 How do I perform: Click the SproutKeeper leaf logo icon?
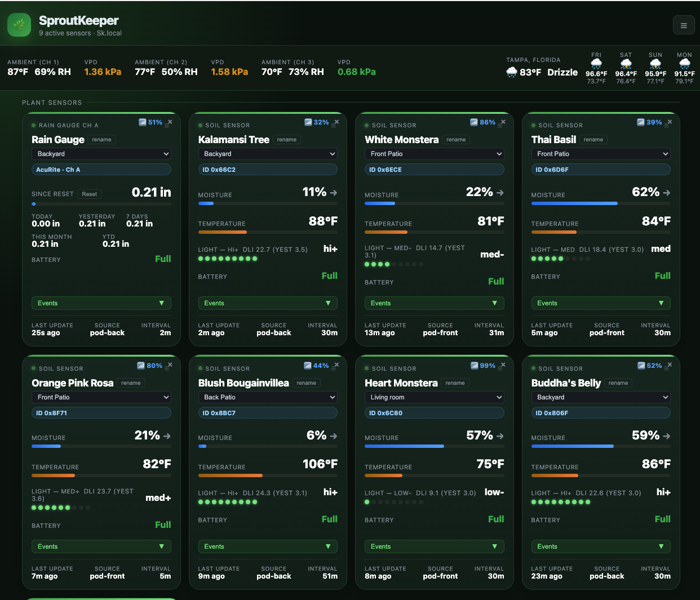(x=19, y=25)
